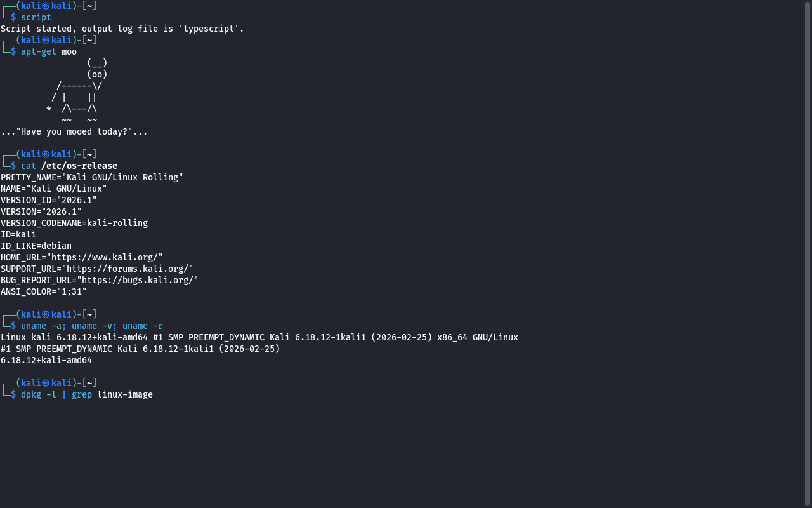The image size is (812, 508).
Task: Click the 'x86_64 GNU/Linux' text in uname output
Action: [x=477, y=337]
